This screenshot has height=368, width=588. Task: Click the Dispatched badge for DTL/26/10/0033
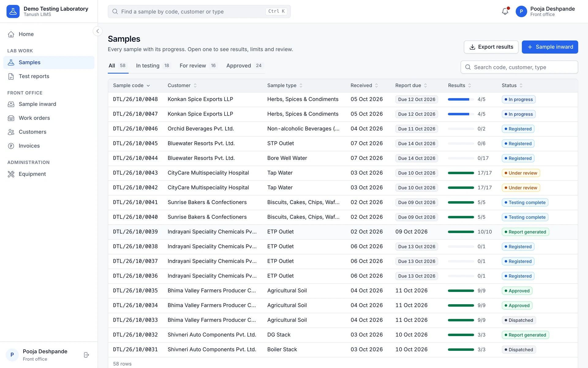518,320
